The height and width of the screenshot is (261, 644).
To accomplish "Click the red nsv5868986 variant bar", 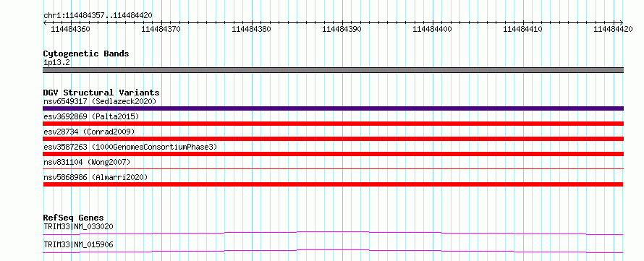I will (x=333, y=184).
